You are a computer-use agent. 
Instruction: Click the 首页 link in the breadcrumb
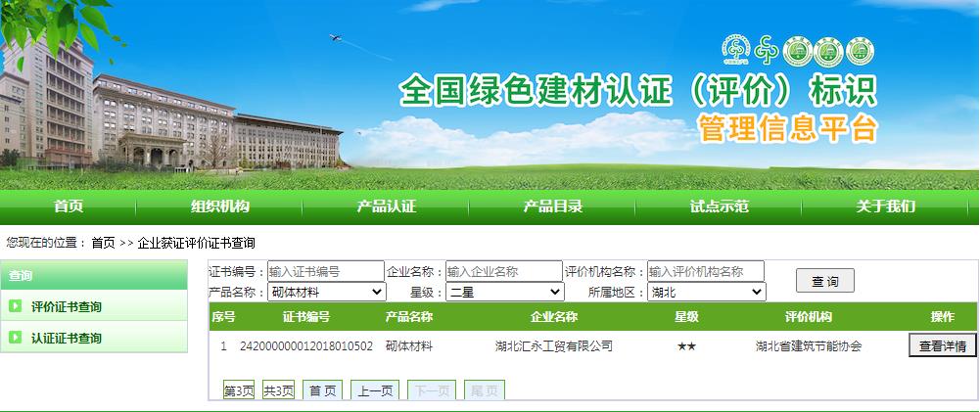103,243
